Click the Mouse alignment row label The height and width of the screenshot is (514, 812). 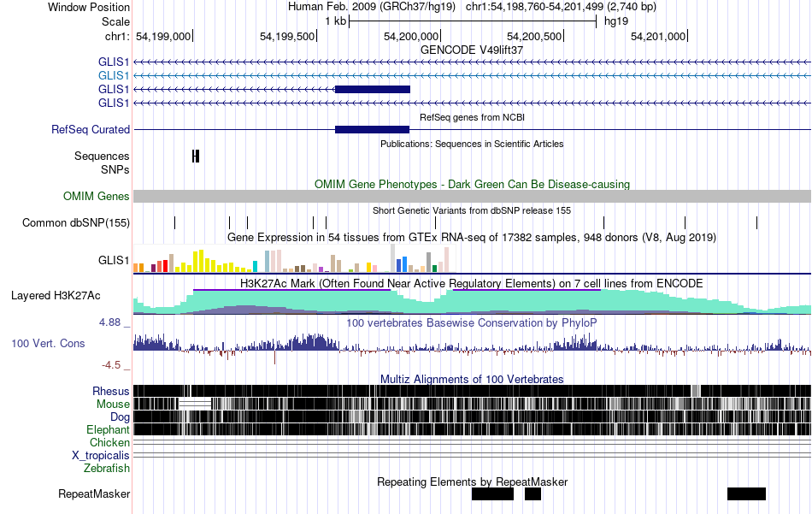pos(113,405)
